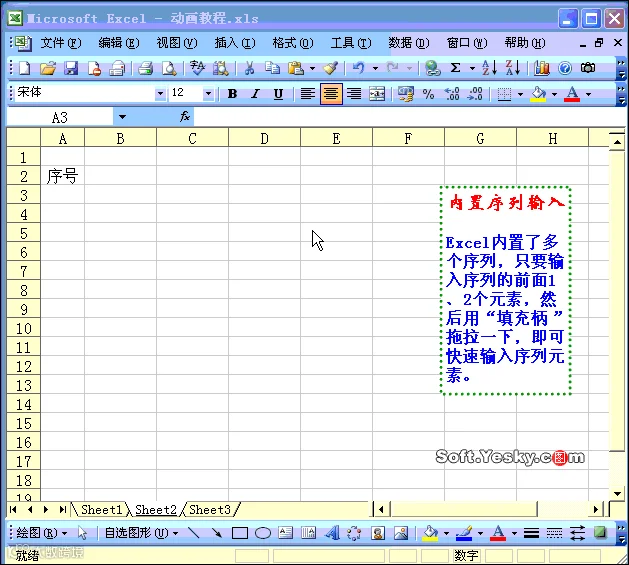Insert hyperlink globe icon
This screenshot has height=565, width=629.
433,68
